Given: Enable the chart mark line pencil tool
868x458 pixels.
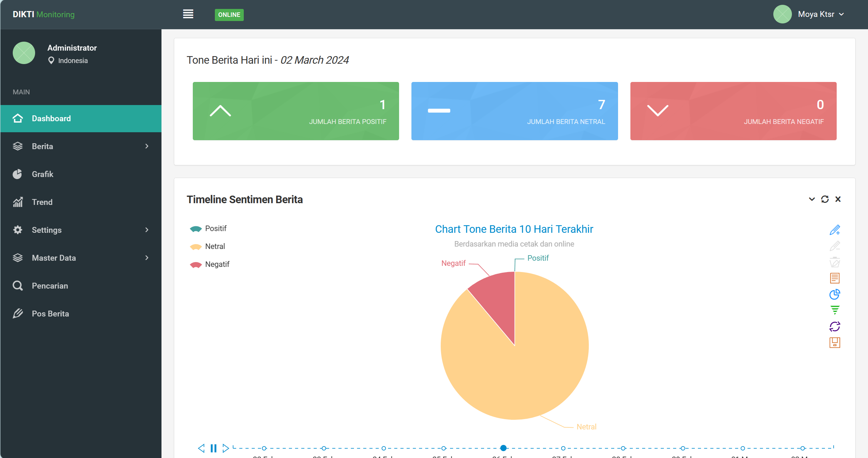Looking at the screenshot, I should [x=835, y=230].
